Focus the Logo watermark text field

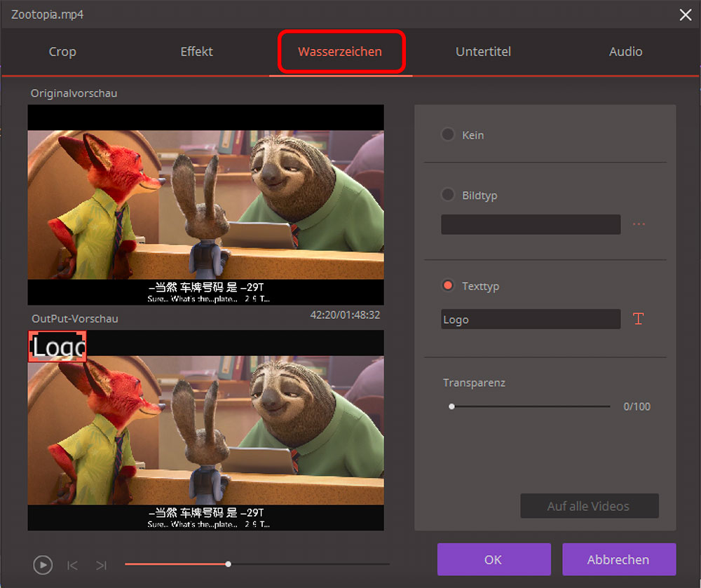coord(531,320)
